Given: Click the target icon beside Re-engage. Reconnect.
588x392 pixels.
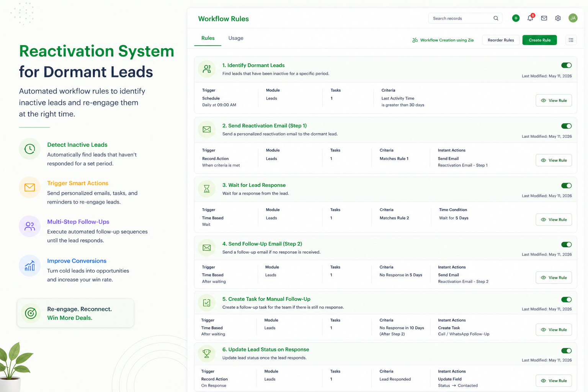Looking at the screenshot, I should 31,313.
